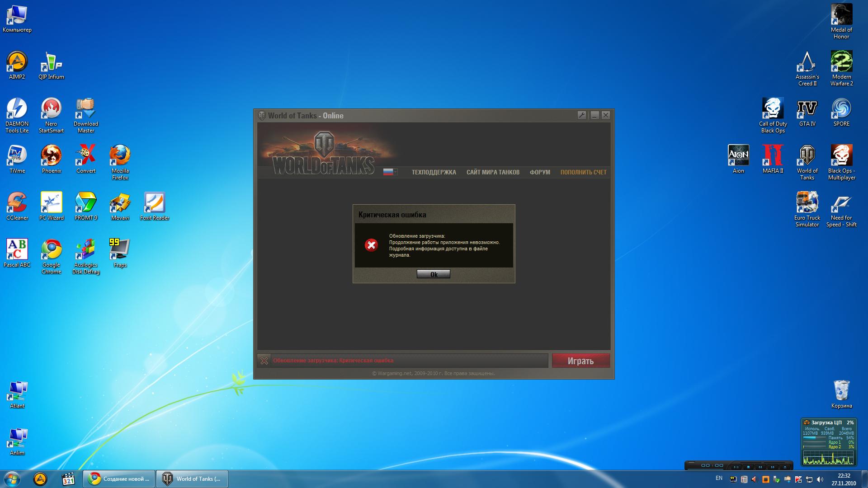
Task: Open the Aion desktop shortcut
Action: pyautogui.click(x=738, y=160)
